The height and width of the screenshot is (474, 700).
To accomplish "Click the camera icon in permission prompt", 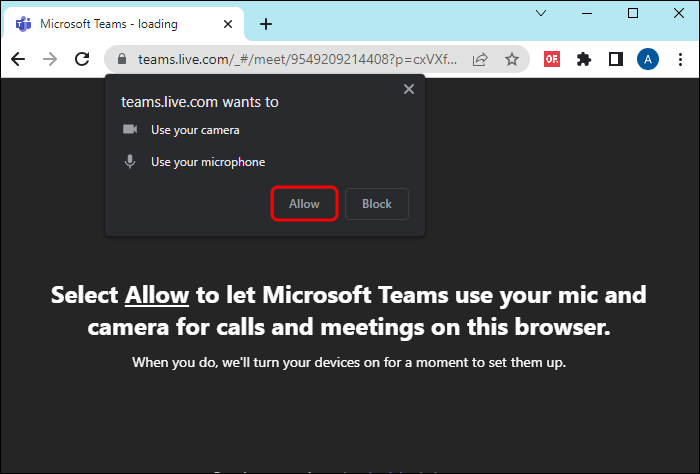I will 129,130.
